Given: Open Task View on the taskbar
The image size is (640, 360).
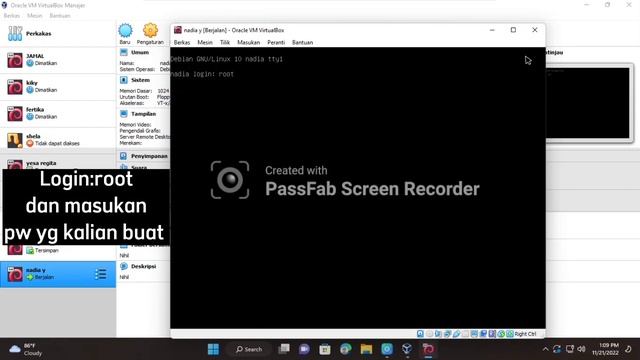Looking at the screenshot, I should click(x=284, y=349).
